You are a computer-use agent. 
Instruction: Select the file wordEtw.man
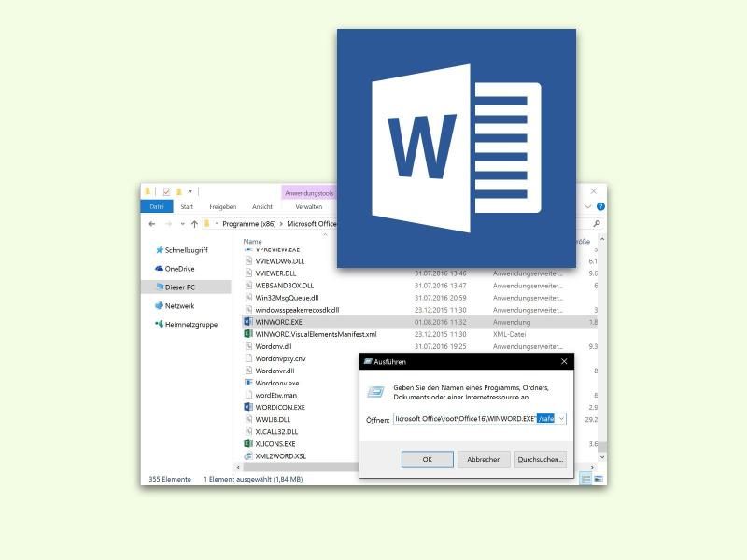(275, 395)
